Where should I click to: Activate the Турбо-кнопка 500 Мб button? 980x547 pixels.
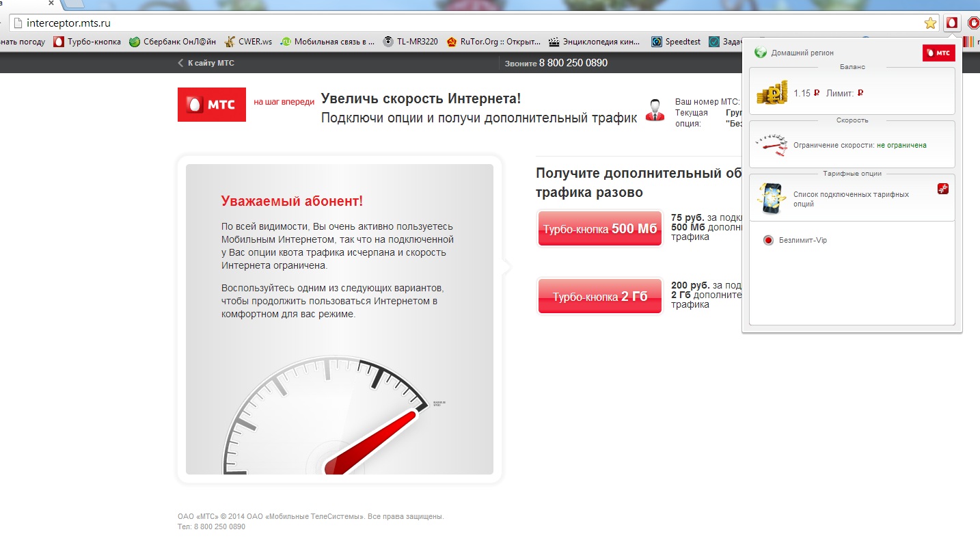600,228
